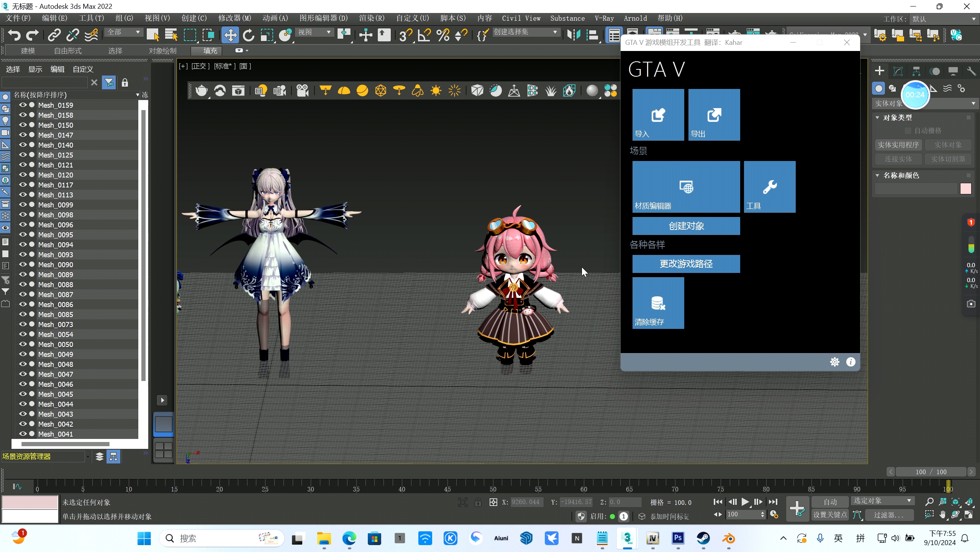Viewport: 980px width, 552px height.
Task: Click the Undo arrow in main toolbar
Action: [14, 35]
